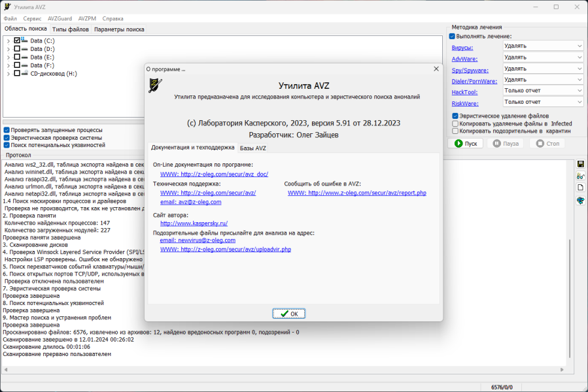Open the Вирусы action dropdown
The image size is (588, 392).
(543, 46)
